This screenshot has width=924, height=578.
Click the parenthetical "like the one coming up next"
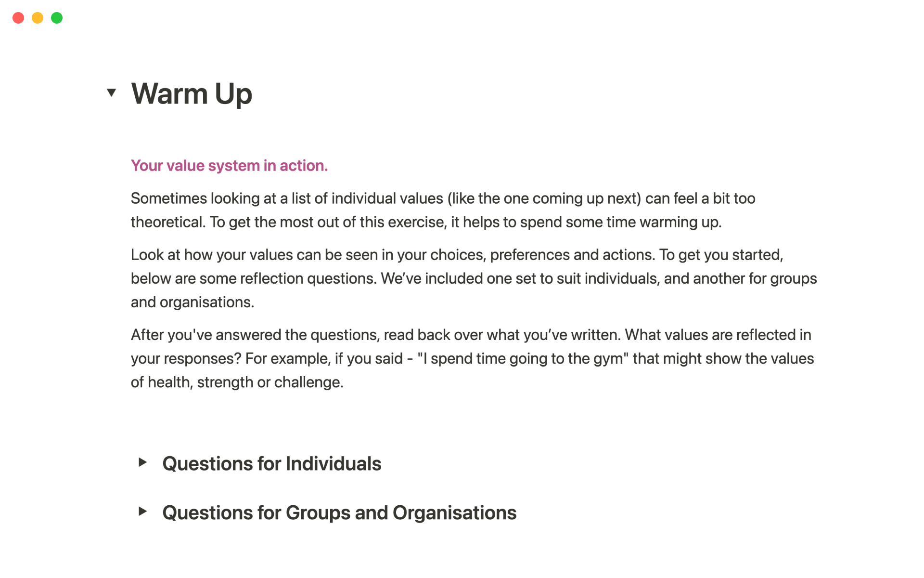click(544, 198)
